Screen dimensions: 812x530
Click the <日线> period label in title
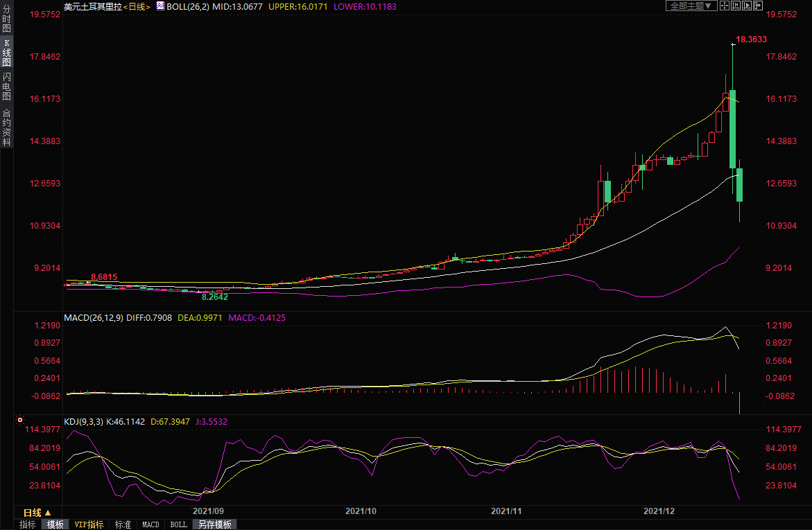click(137, 6)
